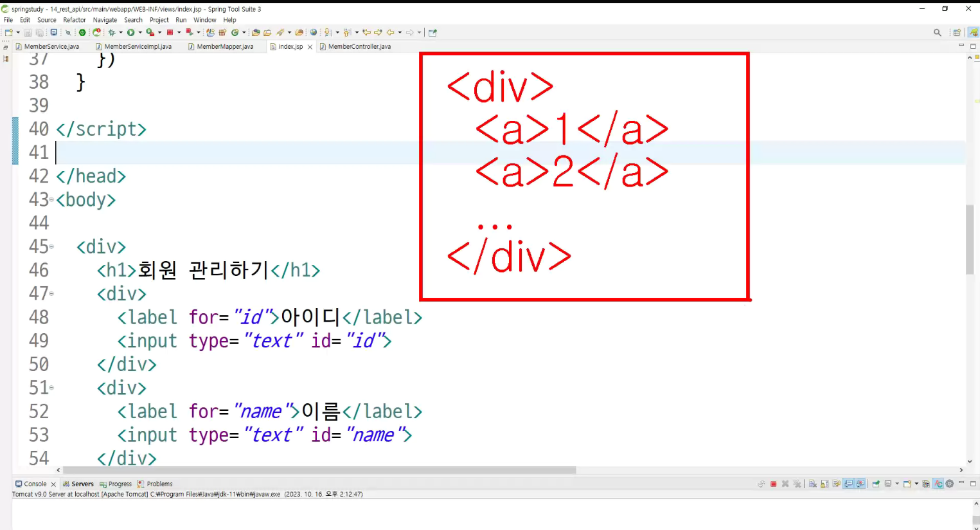Open Navigate Back history dropdown
Viewport: 980px width, 530px height.
click(400, 32)
